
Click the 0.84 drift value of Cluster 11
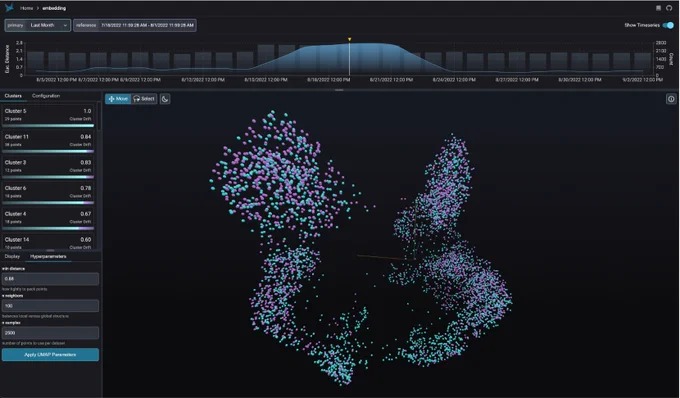86,137
